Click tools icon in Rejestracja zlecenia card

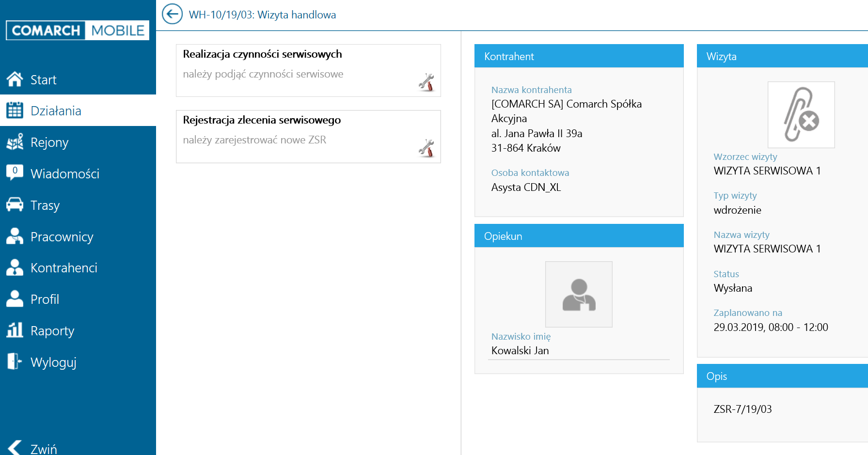pos(426,148)
